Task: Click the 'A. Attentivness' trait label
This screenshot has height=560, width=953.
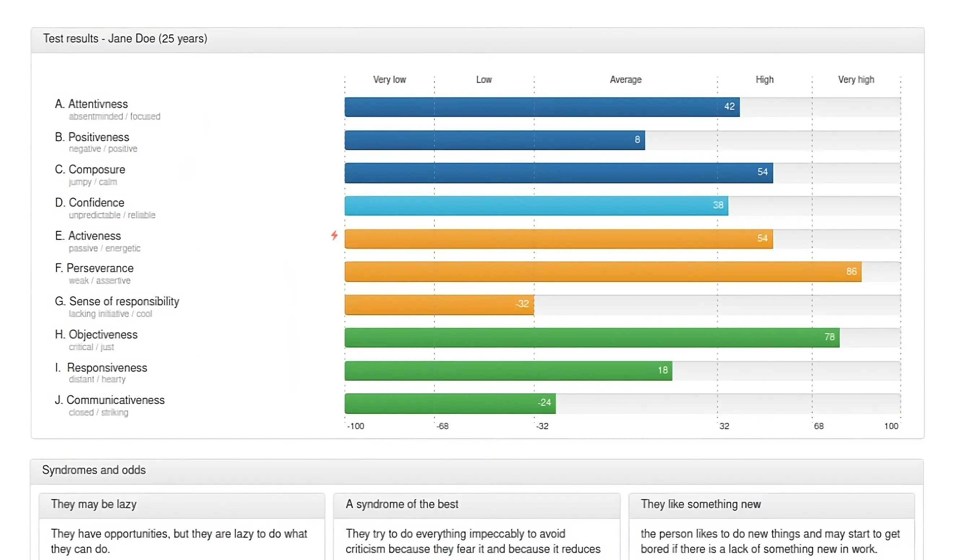Action: click(91, 104)
